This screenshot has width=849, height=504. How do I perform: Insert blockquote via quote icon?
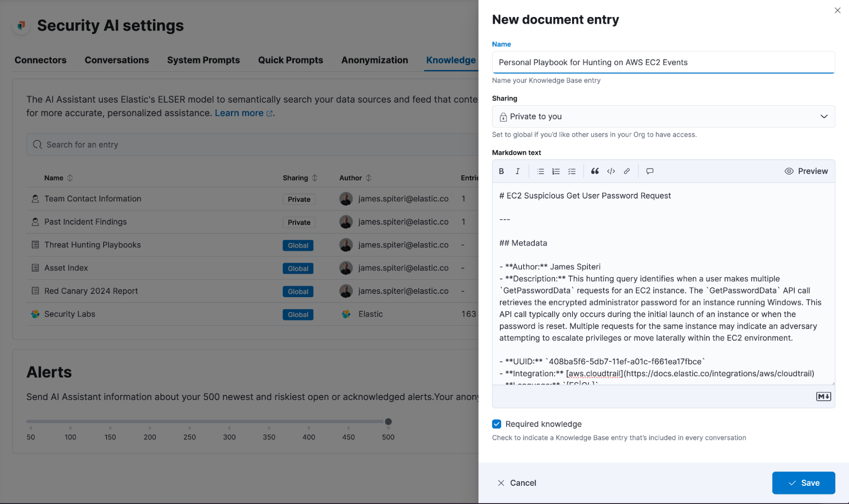pos(595,171)
